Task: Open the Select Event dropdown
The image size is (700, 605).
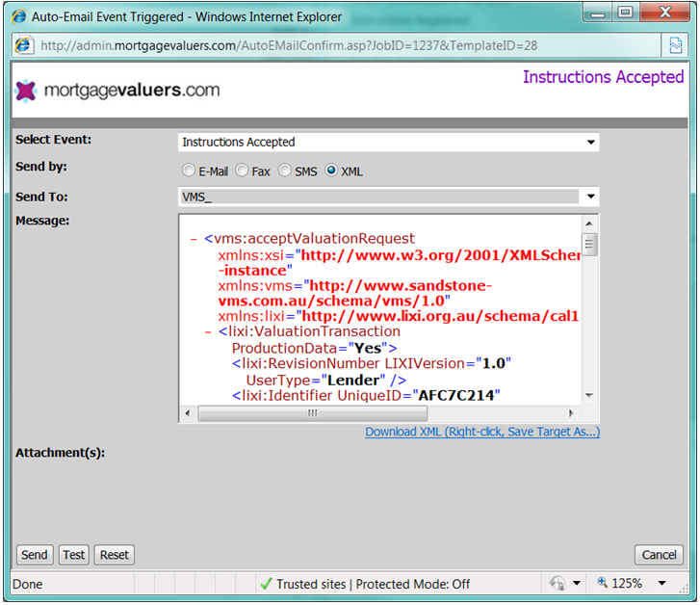Action: click(388, 142)
